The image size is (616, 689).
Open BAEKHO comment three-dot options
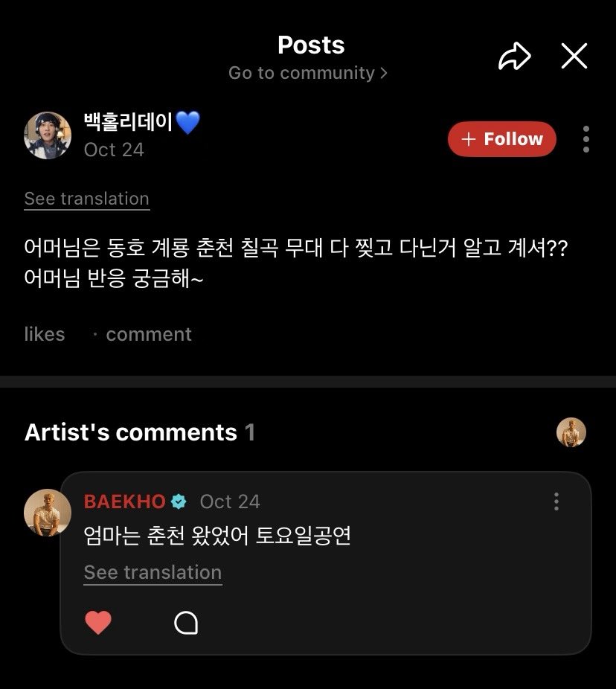tap(556, 501)
